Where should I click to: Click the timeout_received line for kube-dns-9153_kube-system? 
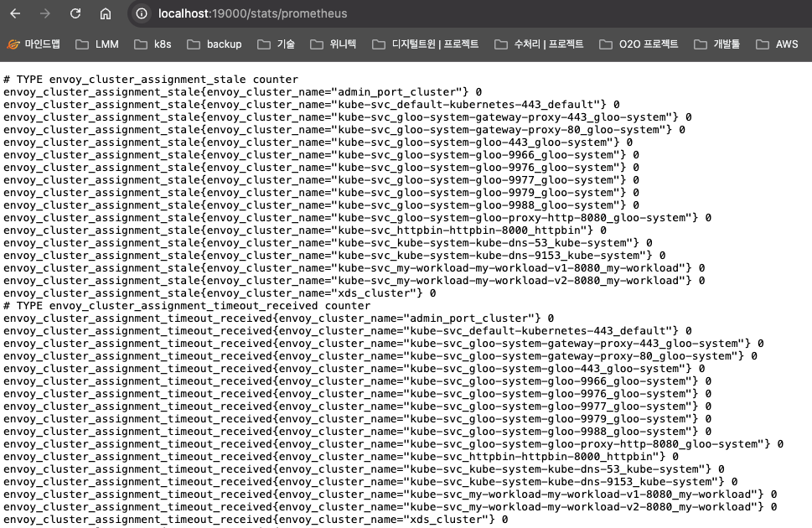pos(370,481)
